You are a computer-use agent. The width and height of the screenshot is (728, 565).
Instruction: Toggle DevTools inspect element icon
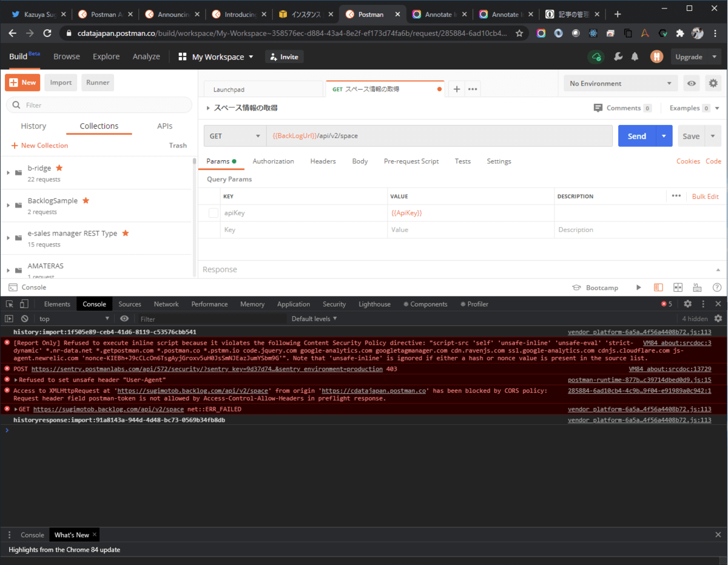click(x=10, y=304)
